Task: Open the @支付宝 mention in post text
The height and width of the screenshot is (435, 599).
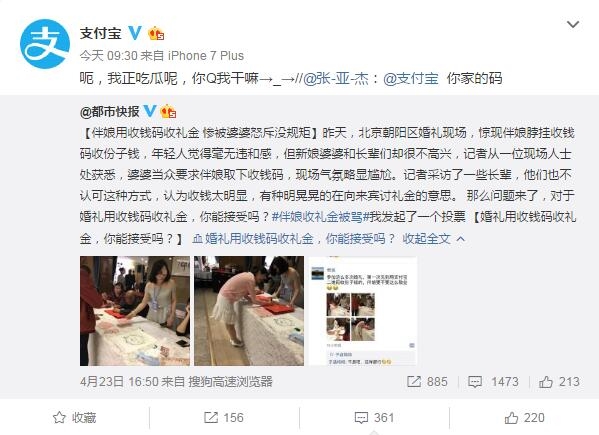Action: [x=411, y=79]
